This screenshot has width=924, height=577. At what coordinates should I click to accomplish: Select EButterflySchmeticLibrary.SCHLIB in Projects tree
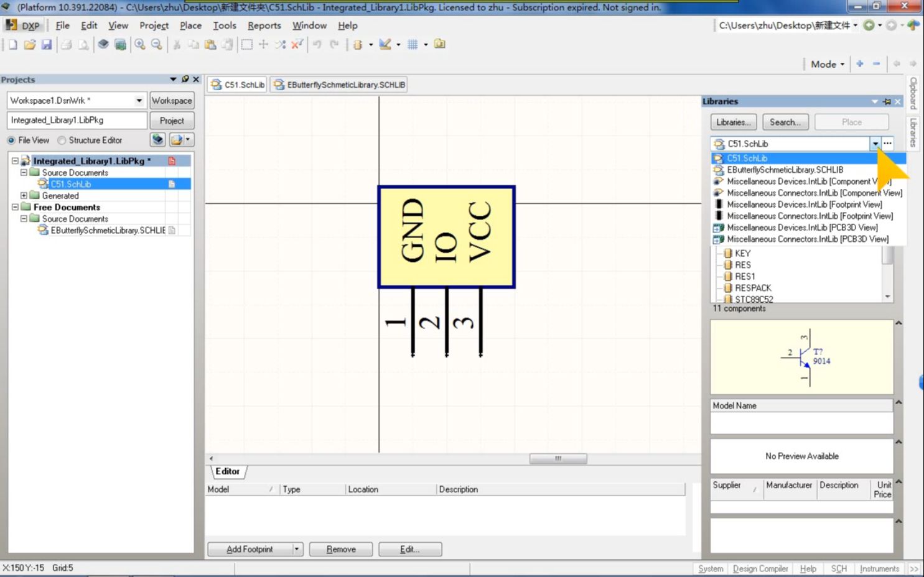pyautogui.click(x=108, y=230)
